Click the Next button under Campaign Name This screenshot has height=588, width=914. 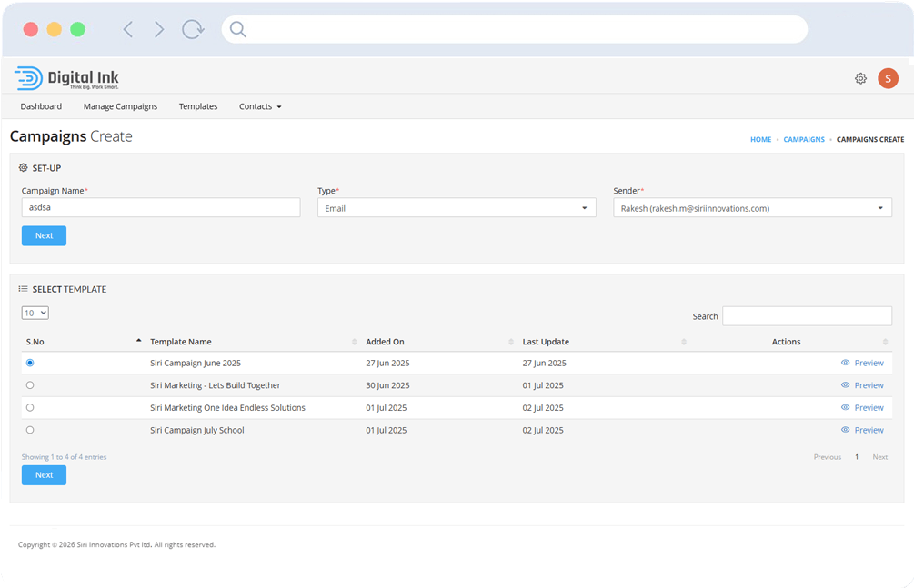(x=44, y=235)
